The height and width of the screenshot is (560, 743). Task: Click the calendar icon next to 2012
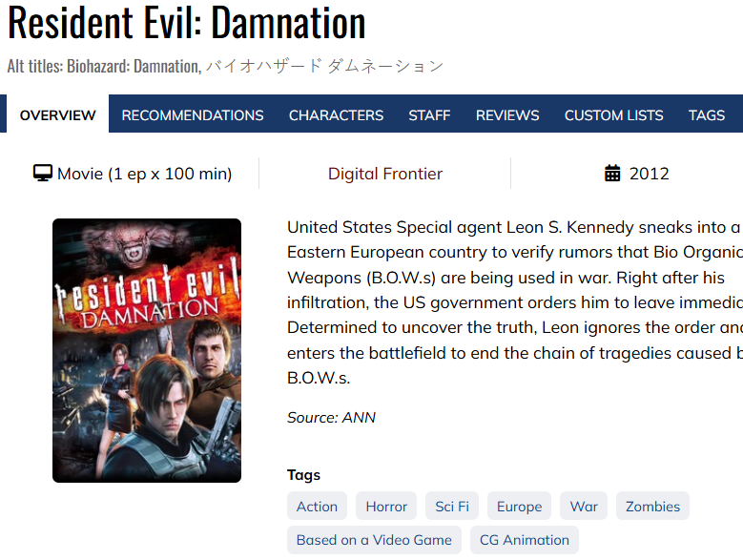tap(612, 173)
